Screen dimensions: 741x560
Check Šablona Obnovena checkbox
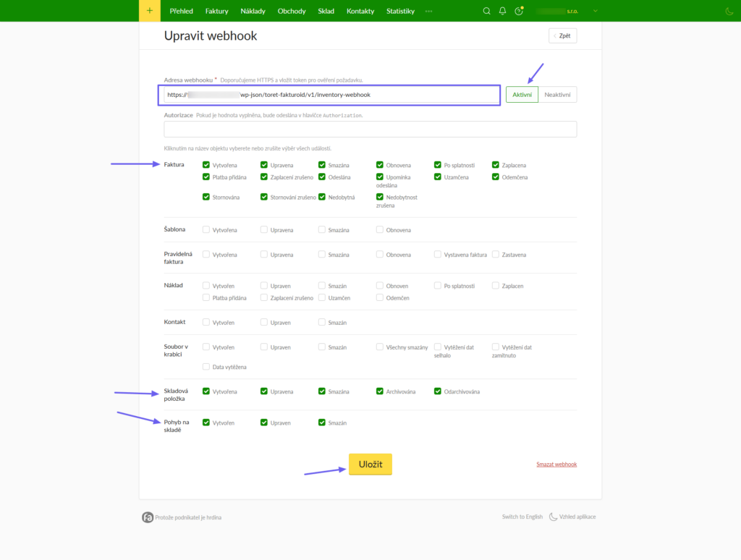click(379, 229)
